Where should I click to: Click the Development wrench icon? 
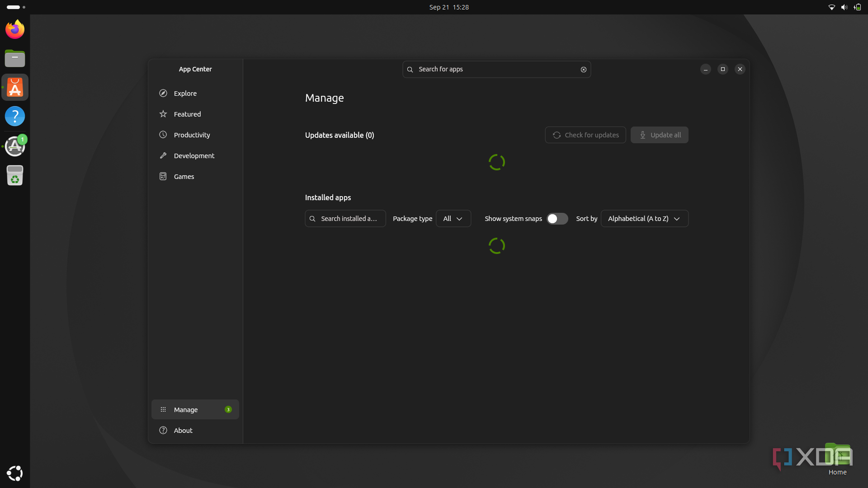tap(163, 155)
